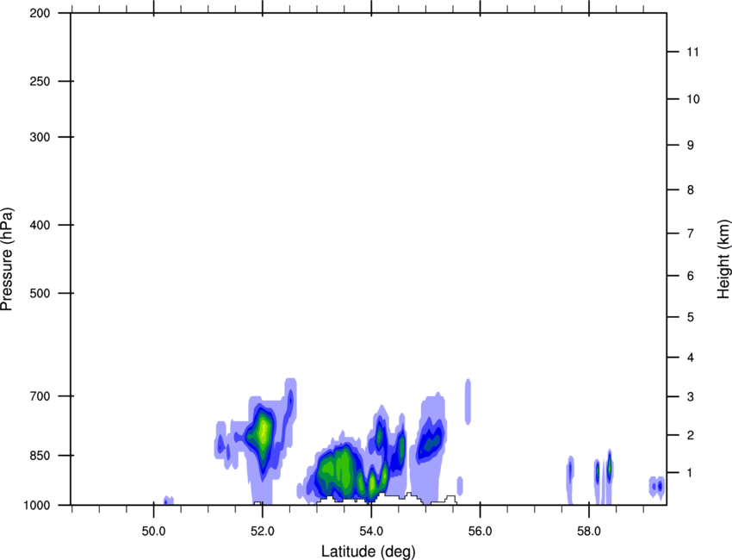Click the 54.0 latitude tick label
The image size is (732, 560).
371,529
